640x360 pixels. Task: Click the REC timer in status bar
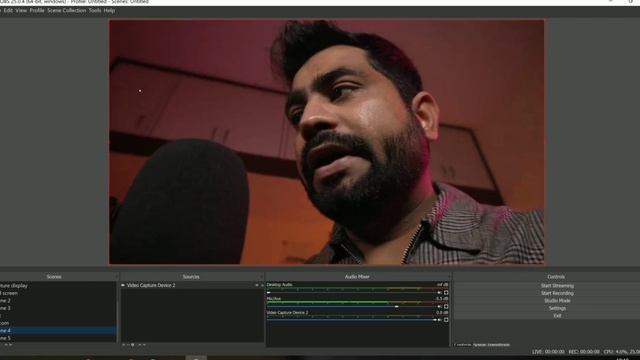[584, 351]
